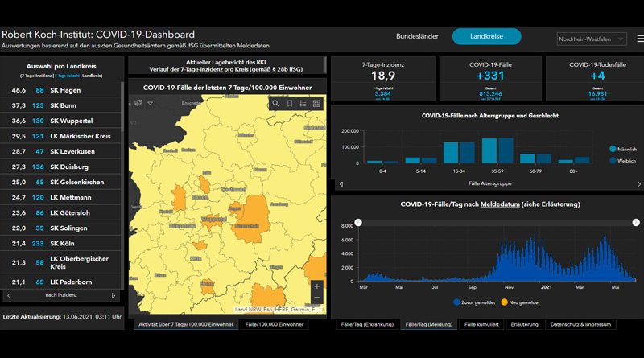Toggle the Neu gemeldet legend series

pyautogui.click(x=520, y=302)
